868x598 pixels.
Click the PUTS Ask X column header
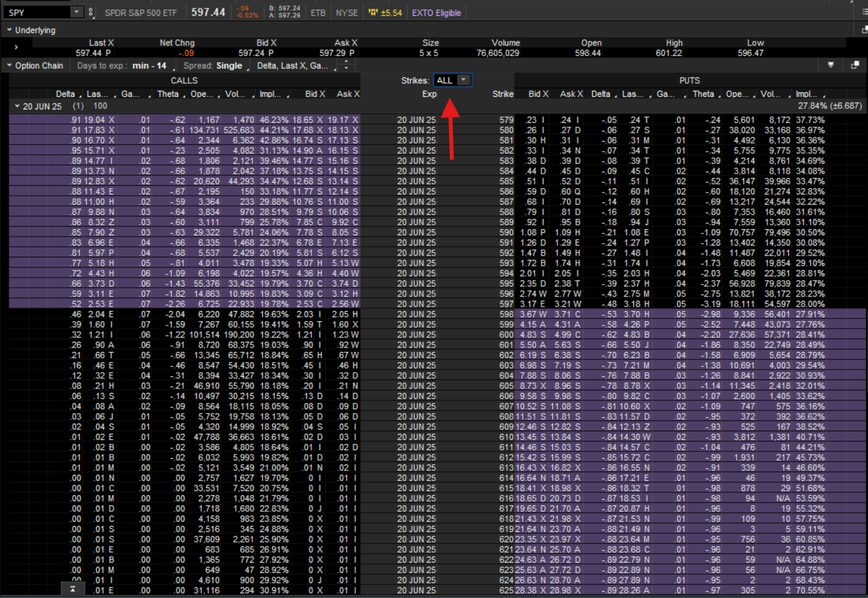point(572,94)
